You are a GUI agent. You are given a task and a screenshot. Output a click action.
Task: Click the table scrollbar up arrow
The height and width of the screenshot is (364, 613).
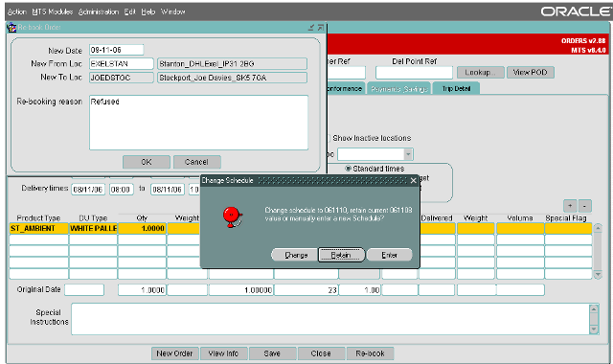click(x=598, y=228)
